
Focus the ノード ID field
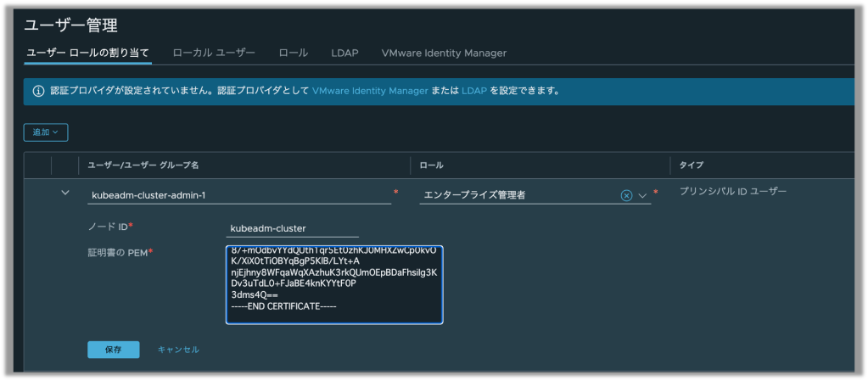coord(292,228)
